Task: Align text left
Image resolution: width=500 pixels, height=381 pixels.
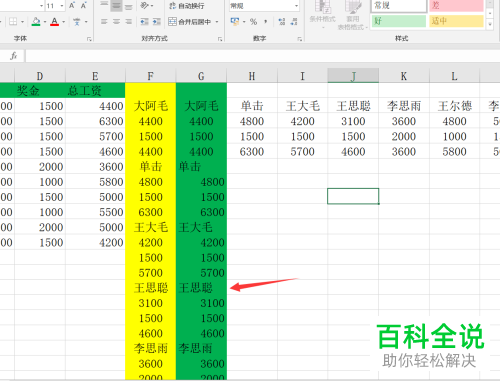Action: pos(104,22)
